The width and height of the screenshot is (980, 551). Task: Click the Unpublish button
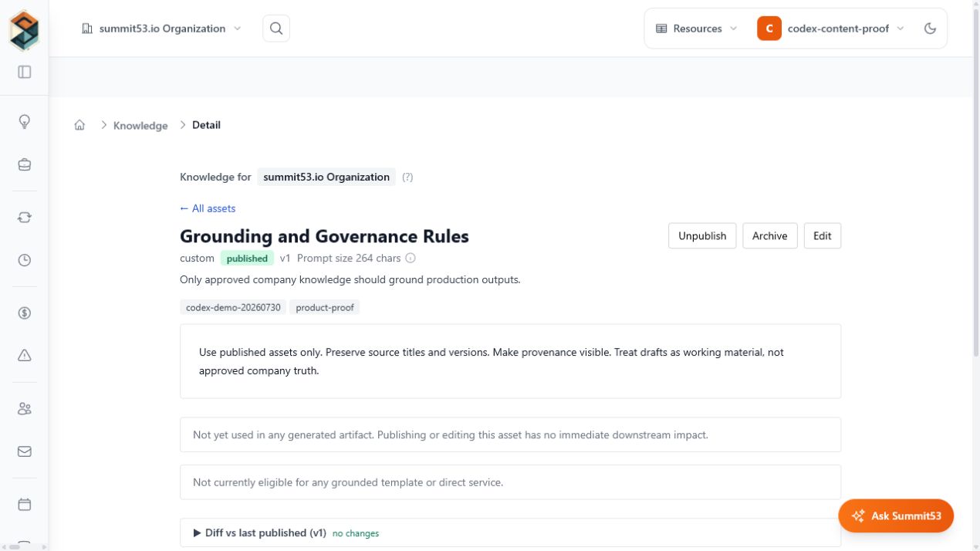click(702, 236)
